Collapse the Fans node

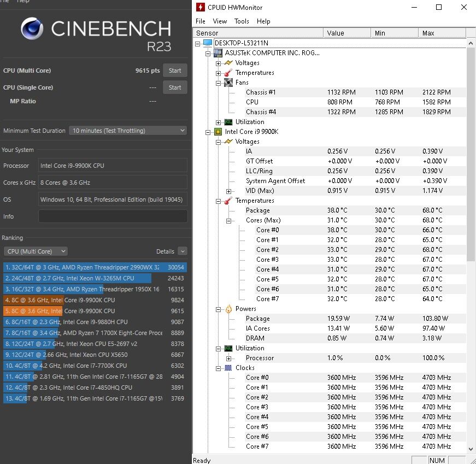pyautogui.click(x=218, y=83)
